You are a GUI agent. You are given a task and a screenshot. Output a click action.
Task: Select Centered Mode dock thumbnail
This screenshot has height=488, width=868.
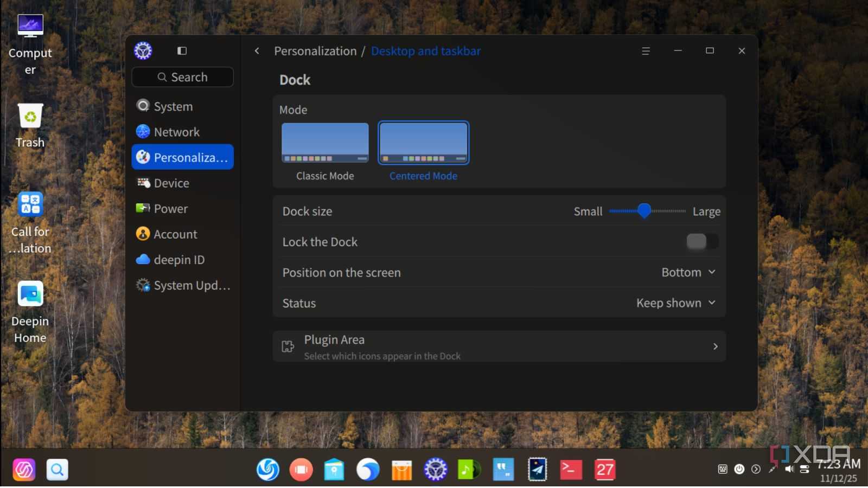(x=423, y=143)
